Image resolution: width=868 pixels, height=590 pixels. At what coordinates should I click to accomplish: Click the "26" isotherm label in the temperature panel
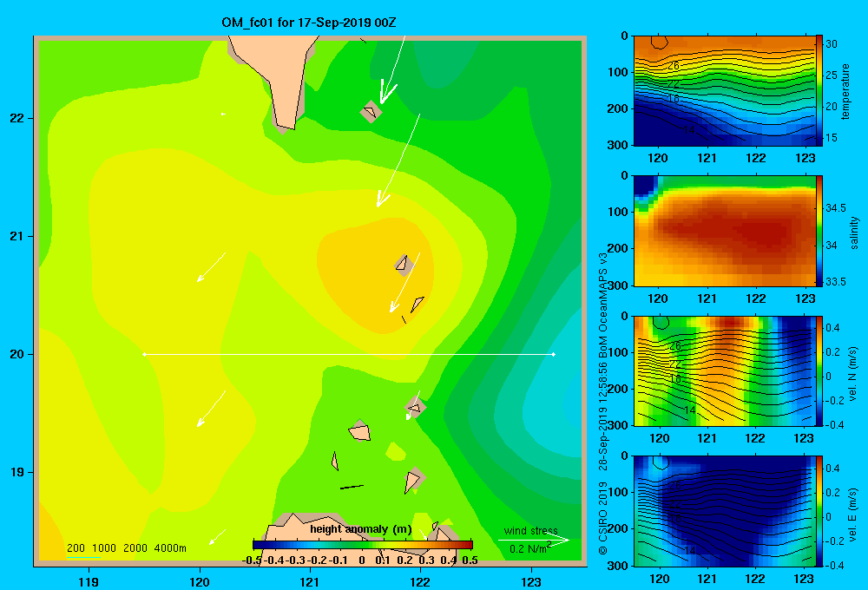click(x=674, y=65)
